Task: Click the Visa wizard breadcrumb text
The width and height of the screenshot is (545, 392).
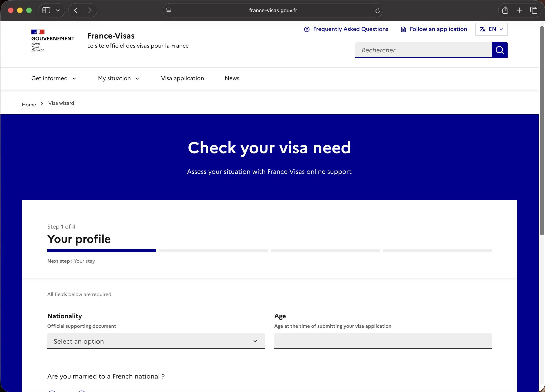Action: coord(61,103)
